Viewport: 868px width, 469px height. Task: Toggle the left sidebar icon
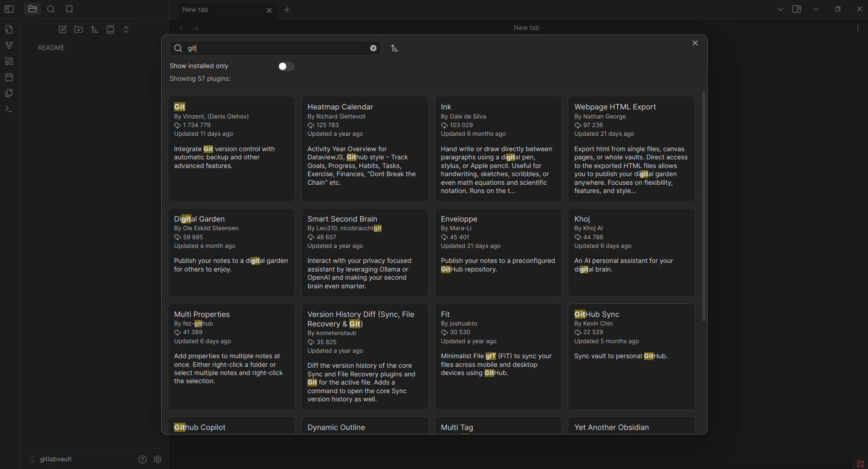click(9, 9)
